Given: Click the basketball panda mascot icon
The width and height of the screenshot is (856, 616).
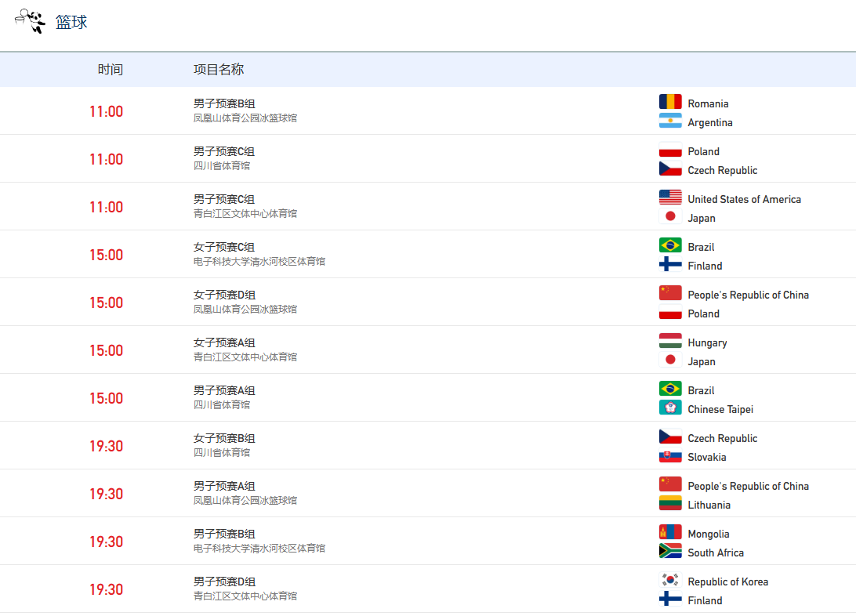Looking at the screenshot, I should (30, 22).
